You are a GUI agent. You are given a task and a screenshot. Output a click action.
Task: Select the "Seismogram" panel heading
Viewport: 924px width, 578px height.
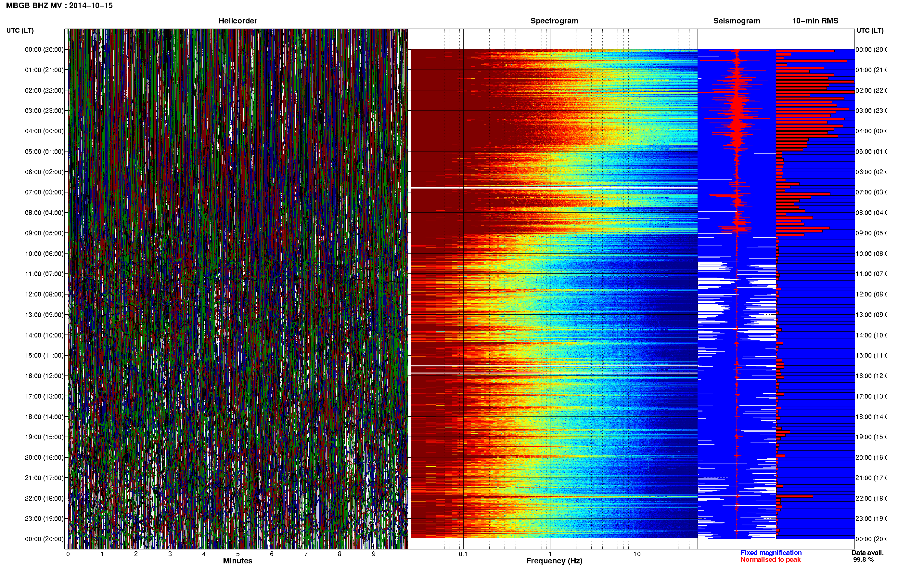pos(737,21)
